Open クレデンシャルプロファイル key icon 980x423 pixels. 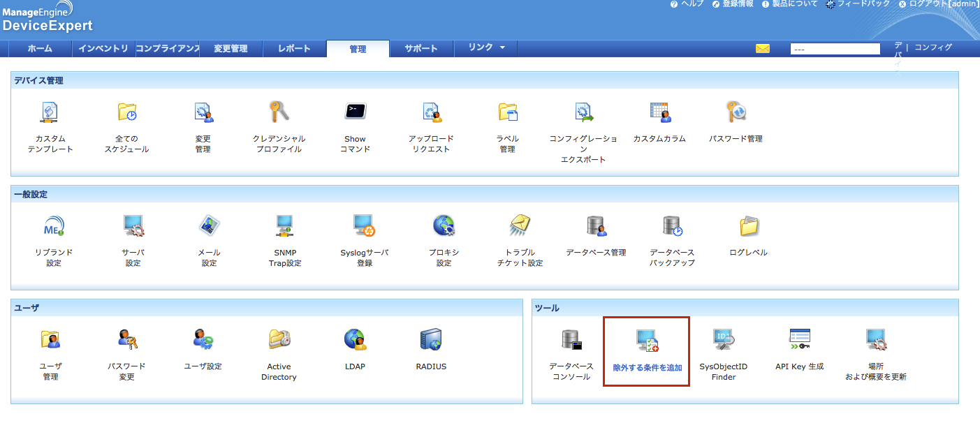(279, 112)
